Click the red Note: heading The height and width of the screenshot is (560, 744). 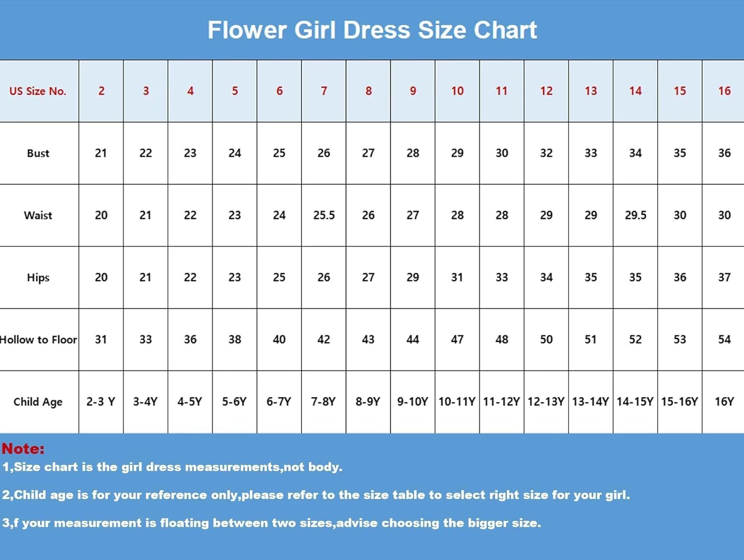pyautogui.click(x=23, y=448)
